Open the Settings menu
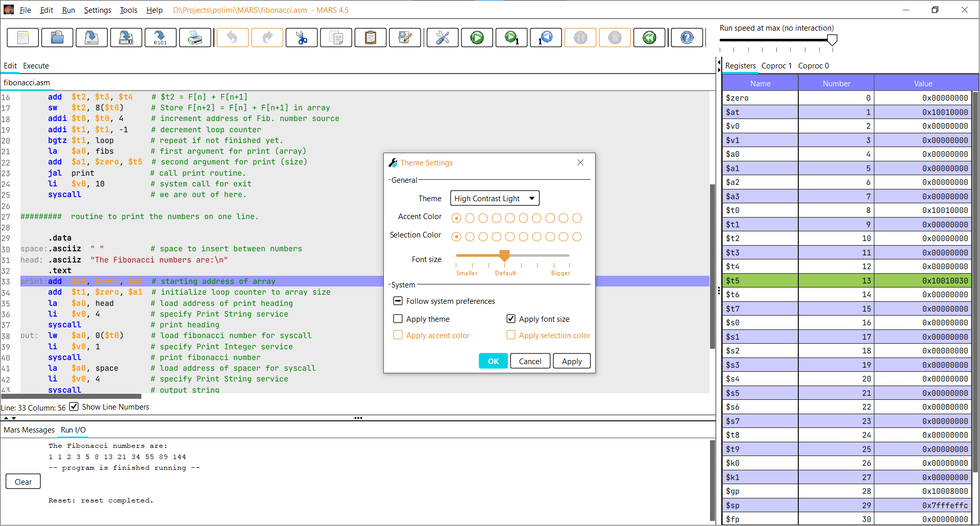The height and width of the screenshot is (526, 980). (97, 10)
